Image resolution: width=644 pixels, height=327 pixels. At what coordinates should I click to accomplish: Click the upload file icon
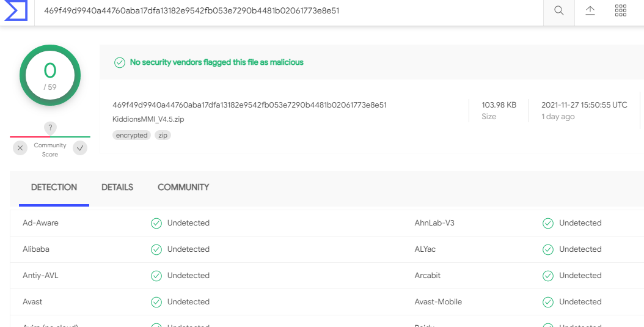click(590, 11)
